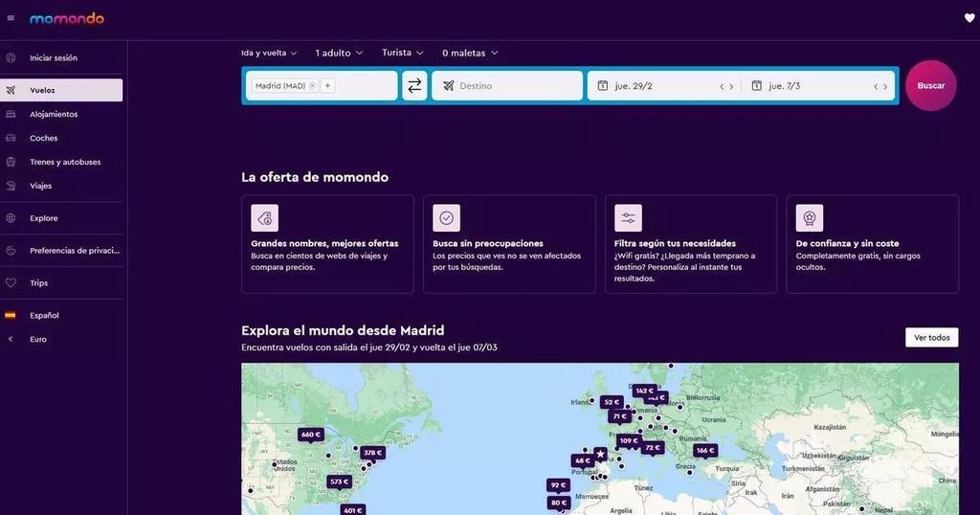The width and height of the screenshot is (980, 515).
Task: Click Grandes nombres, mejores ofertas heading
Action: (324, 243)
